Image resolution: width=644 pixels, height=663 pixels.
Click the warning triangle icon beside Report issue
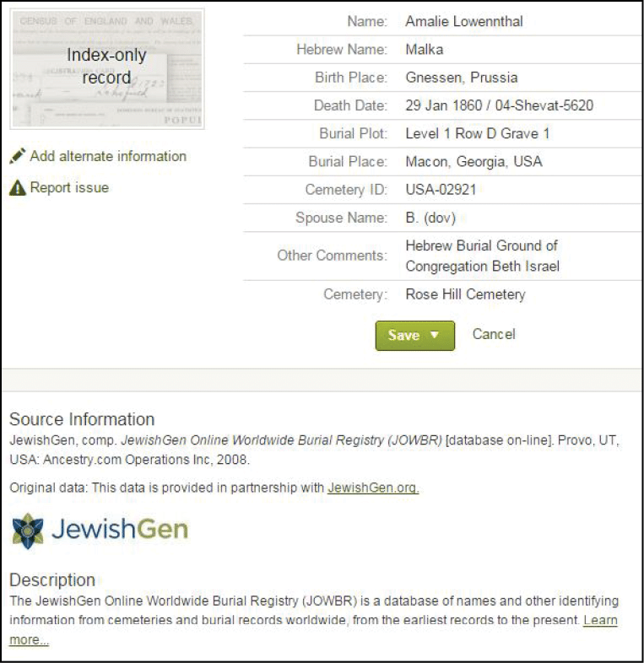pyautogui.click(x=18, y=188)
